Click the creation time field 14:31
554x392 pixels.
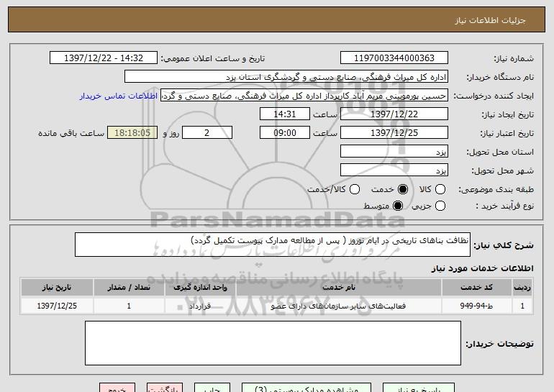pos(285,114)
